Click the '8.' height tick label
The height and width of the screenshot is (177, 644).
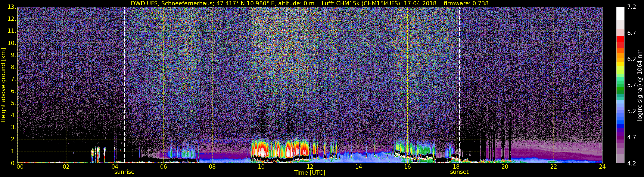(x=13, y=67)
